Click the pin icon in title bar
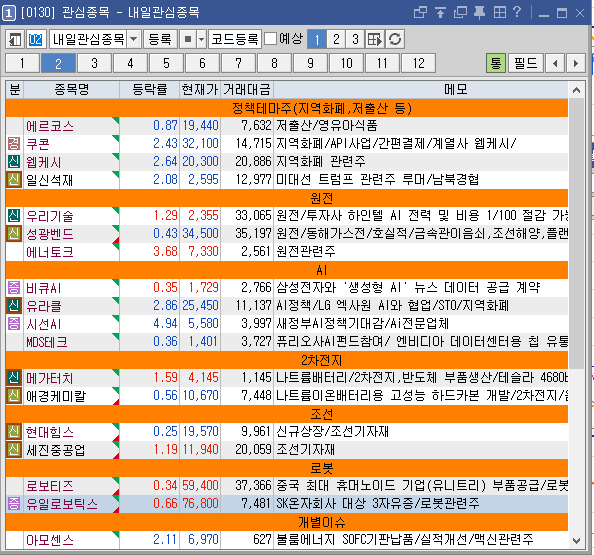This screenshot has width=594, height=555. tap(480, 13)
